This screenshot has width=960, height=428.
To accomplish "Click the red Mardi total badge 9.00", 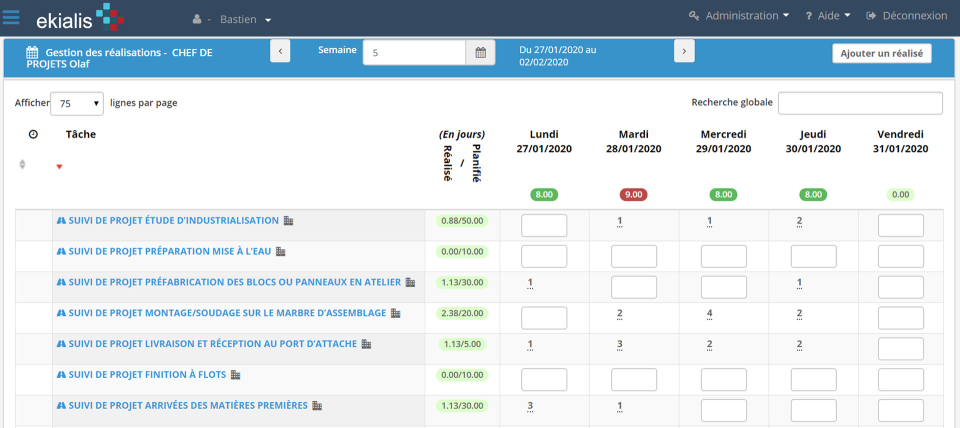I will pos(634,195).
